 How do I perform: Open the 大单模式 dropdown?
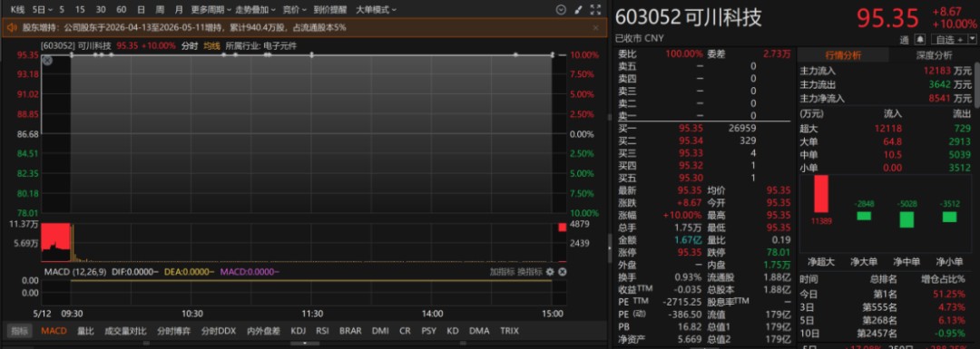(x=376, y=10)
